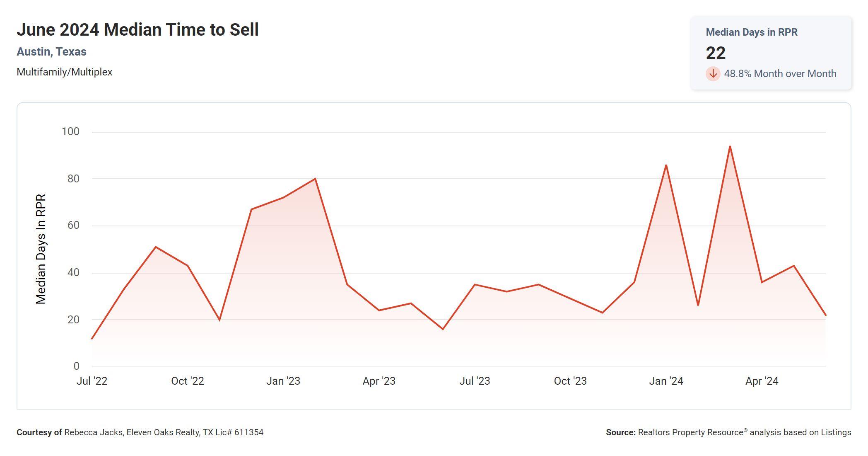Image resolution: width=868 pixels, height=456 pixels.
Task: Click the Jan '24 x-axis label
Action: pyautogui.click(x=666, y=381)
